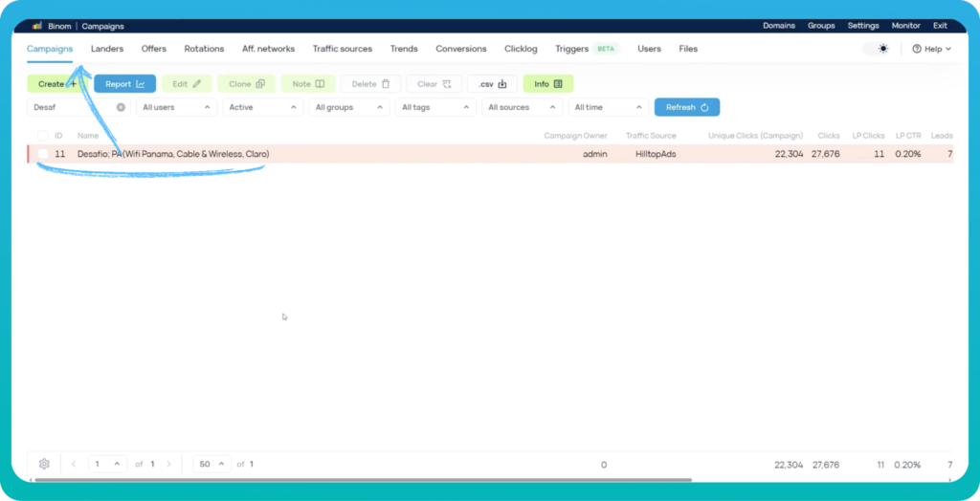Image resolution: width=980 pixels, height=501 pixels.
Task: Click the admin owner cell
Action: tap(594, 154)
